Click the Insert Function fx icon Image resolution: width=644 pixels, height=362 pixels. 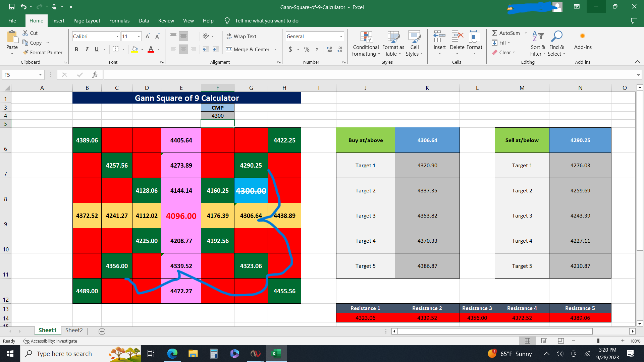95,75
